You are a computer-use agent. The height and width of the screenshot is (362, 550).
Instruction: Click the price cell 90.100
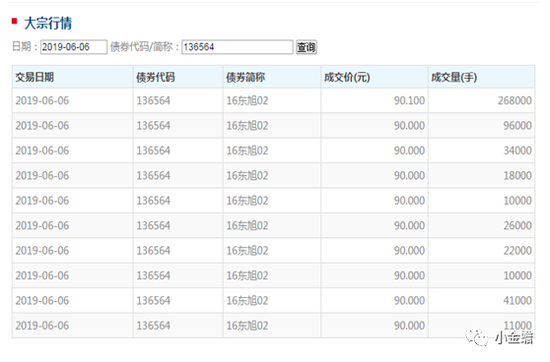409,101
